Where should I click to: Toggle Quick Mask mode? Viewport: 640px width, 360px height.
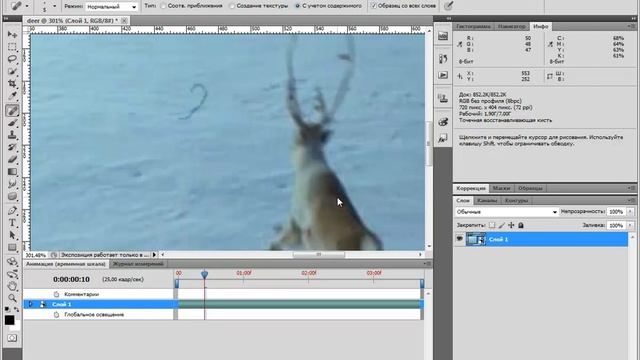12,338
